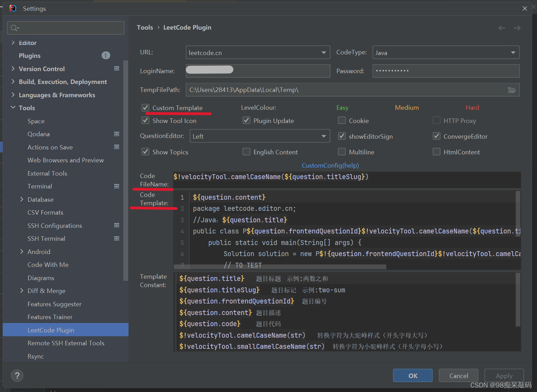Click the help question mark icon
Image resolution: width=537 pixels, height=392 pixels.
(x=17, y=376)
